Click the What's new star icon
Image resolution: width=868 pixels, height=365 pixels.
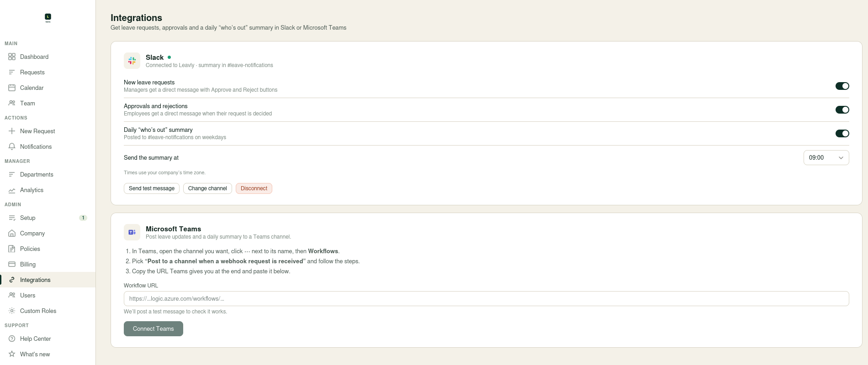[12, 354]
